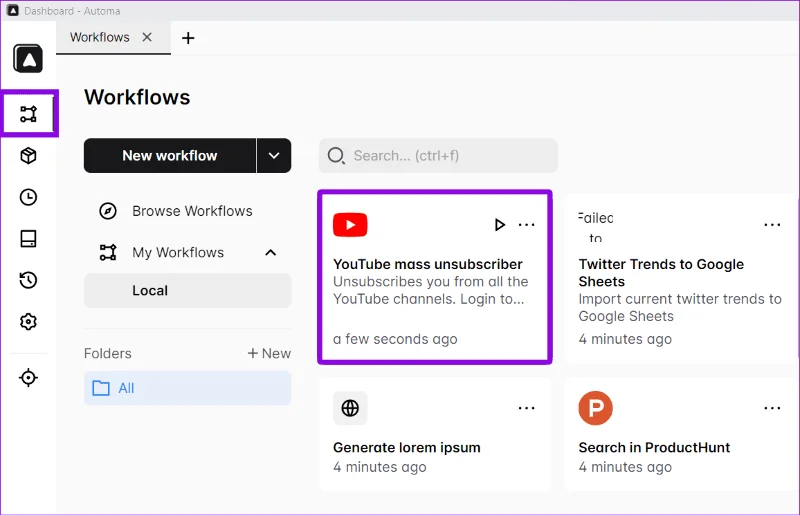Click the ProductHunt logo icon
The height and width of the screenshot is (516, 800).
pyautogui.click(x=595, y=408)
